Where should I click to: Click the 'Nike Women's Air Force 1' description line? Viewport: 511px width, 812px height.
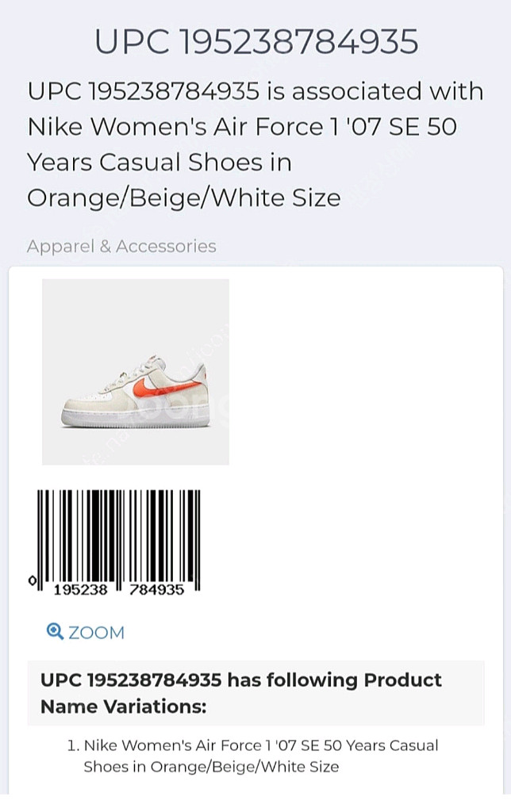242,127
